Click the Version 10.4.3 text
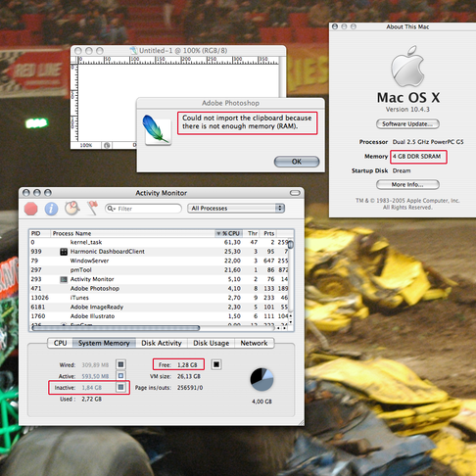Viewport: 476px width, 476px height. click(x=407, y=110)
